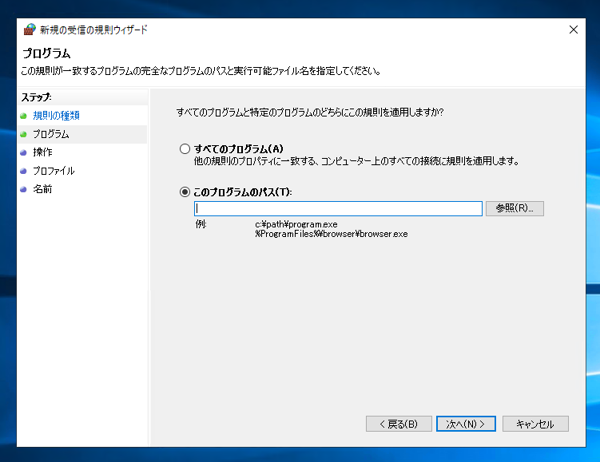Click the 参照(R)... browse button
Screen dimensions: 600x462
[515, 209]
